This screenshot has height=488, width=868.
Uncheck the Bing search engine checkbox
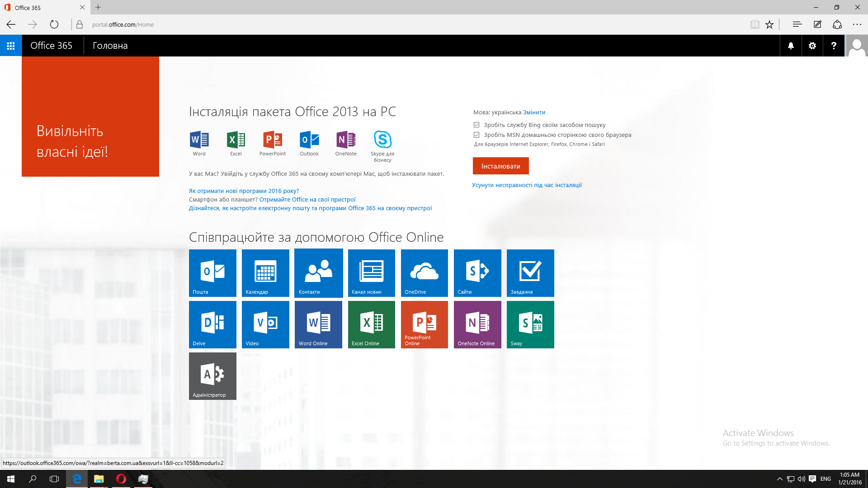(x=476, y=125)
